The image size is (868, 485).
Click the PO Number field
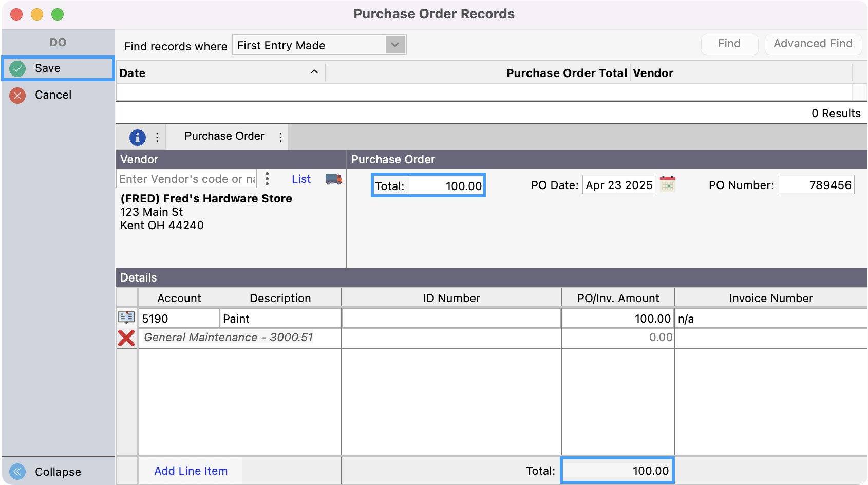coord(816,185)
